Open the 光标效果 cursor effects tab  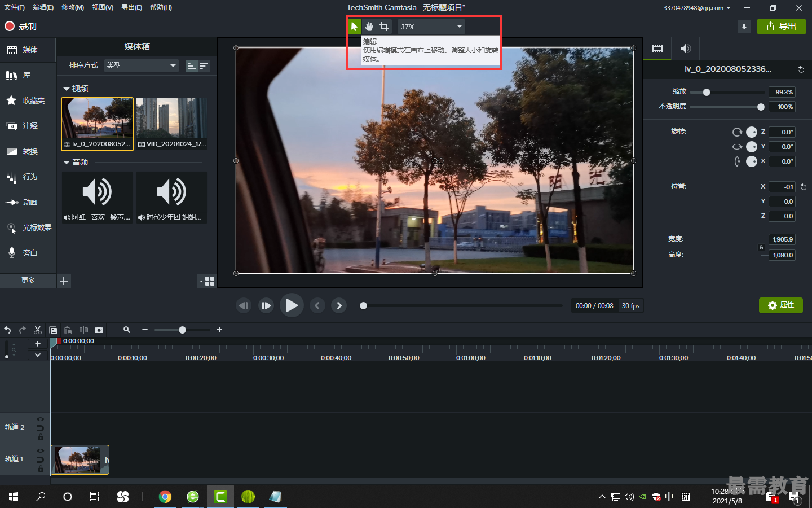28,227
